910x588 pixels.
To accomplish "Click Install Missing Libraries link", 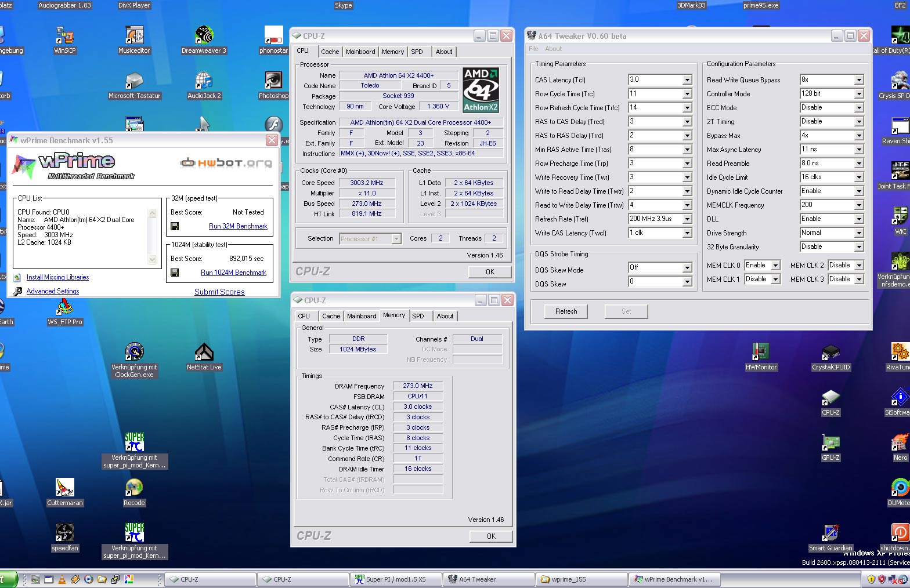I will [57, 277].
